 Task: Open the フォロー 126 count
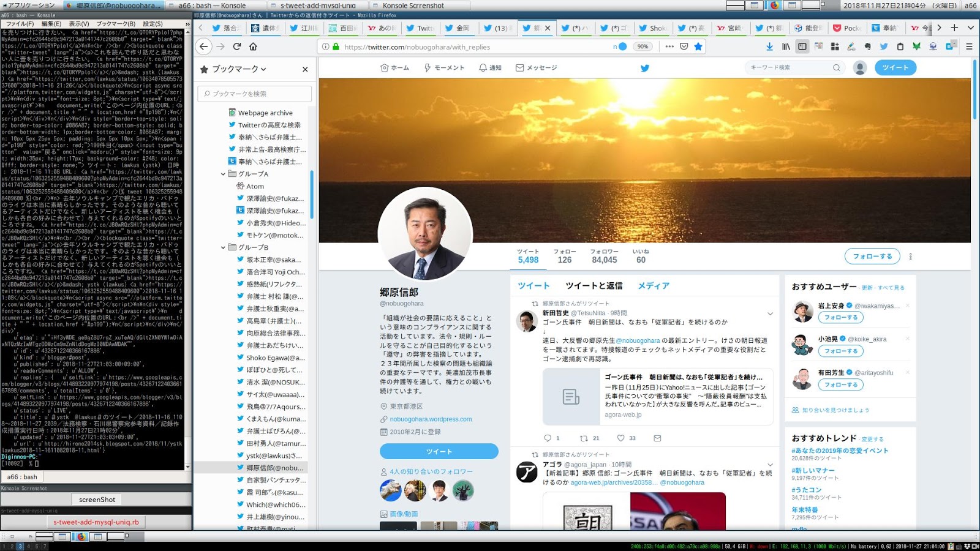tap(565, 256)
